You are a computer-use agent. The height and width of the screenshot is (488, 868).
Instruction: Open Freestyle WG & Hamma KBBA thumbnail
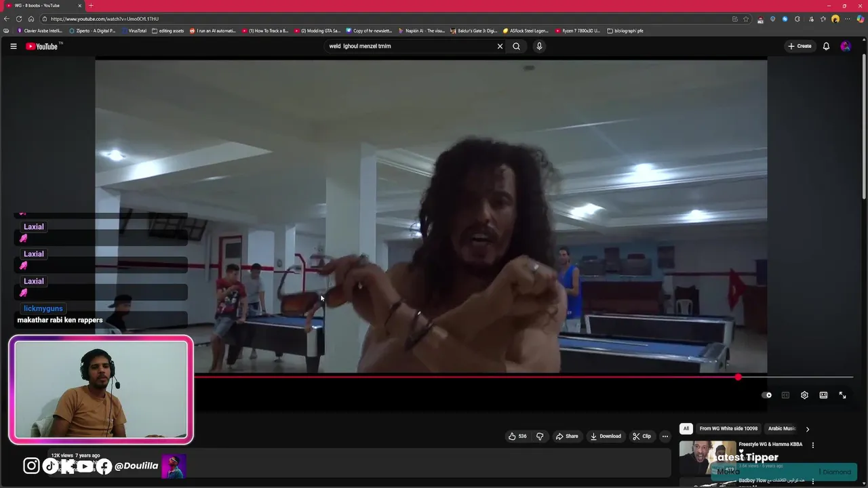click(x=707, y=458)
